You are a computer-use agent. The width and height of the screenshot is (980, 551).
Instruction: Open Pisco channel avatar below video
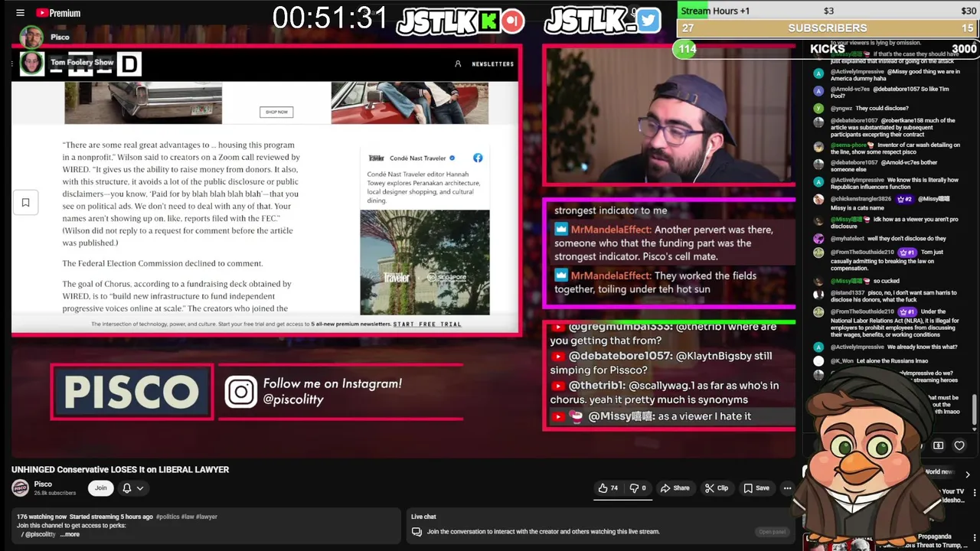(20, 487)
